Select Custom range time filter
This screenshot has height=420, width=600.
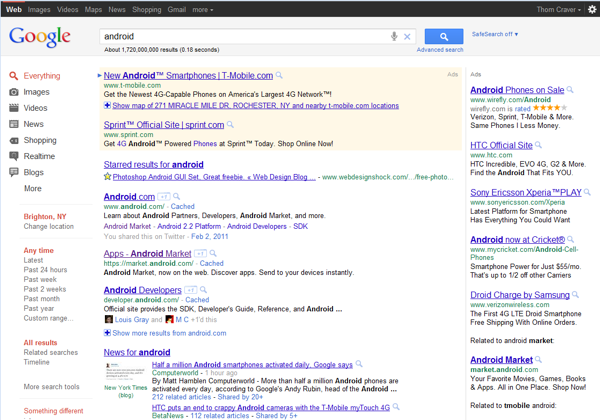(x=48, y=318)
